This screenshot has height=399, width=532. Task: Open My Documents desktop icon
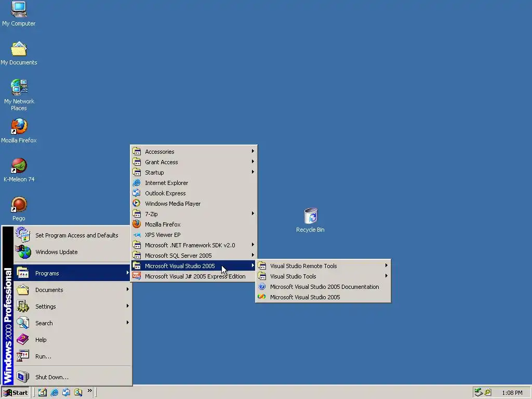coord(19,53)
